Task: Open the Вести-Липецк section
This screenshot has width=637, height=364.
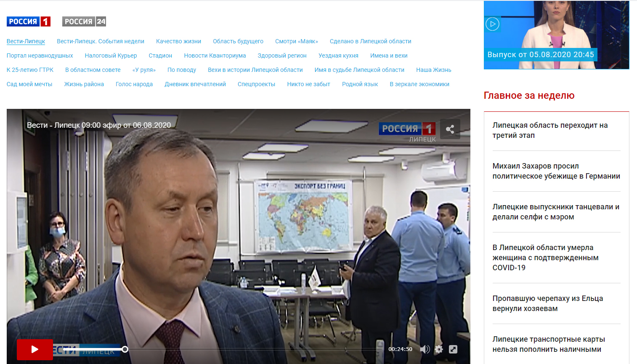Action: coord(26,41)
